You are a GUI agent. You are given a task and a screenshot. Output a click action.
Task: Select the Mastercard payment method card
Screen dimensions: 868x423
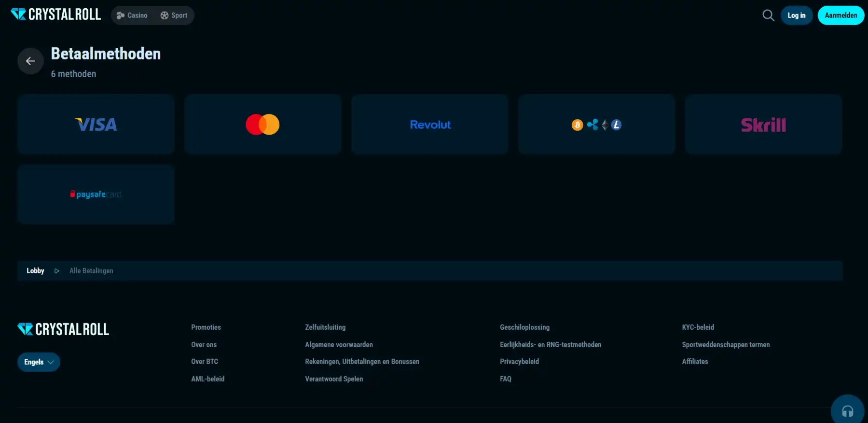(x=263, y=125)
